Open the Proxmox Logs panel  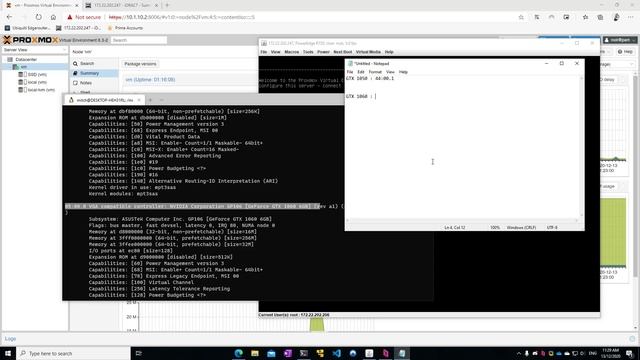pyautogui.click(x=10, y=339)
